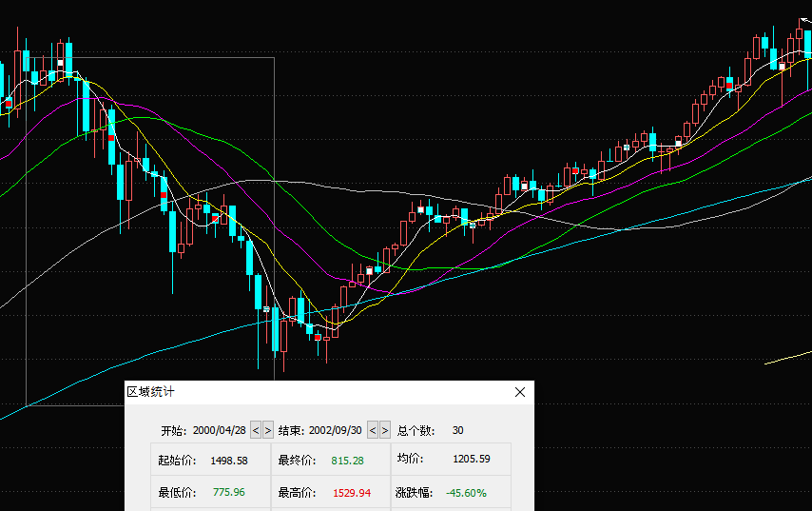812x511 pixels.
Task: Click the 区域统计 dialog title bar
Action: pos(314,392)
